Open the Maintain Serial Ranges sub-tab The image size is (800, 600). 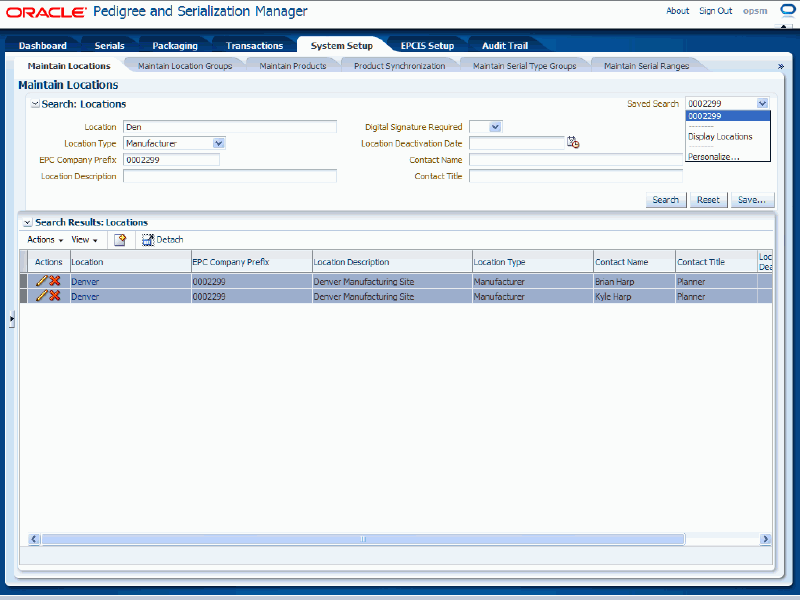[646, 66]
